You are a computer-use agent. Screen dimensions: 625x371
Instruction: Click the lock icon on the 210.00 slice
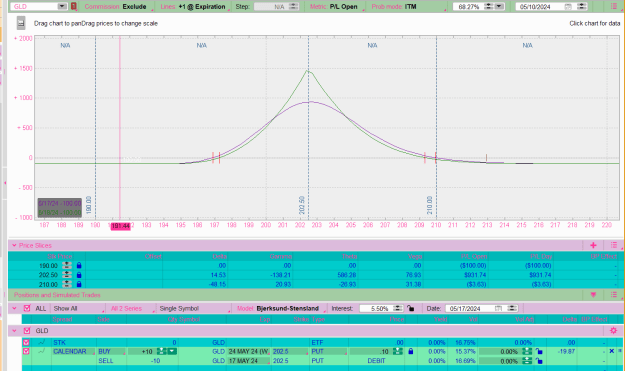(79, 285)
